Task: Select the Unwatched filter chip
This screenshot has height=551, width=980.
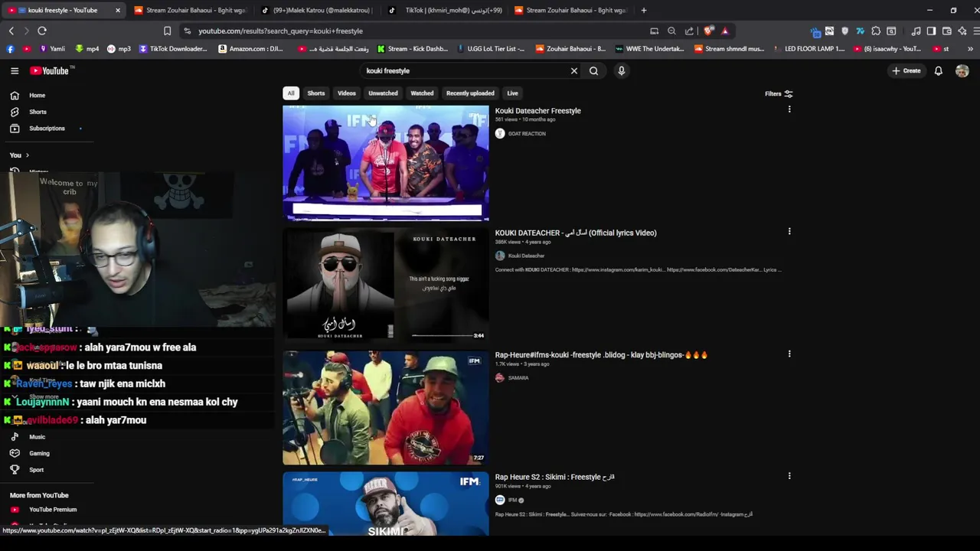Action: [383, 93]
